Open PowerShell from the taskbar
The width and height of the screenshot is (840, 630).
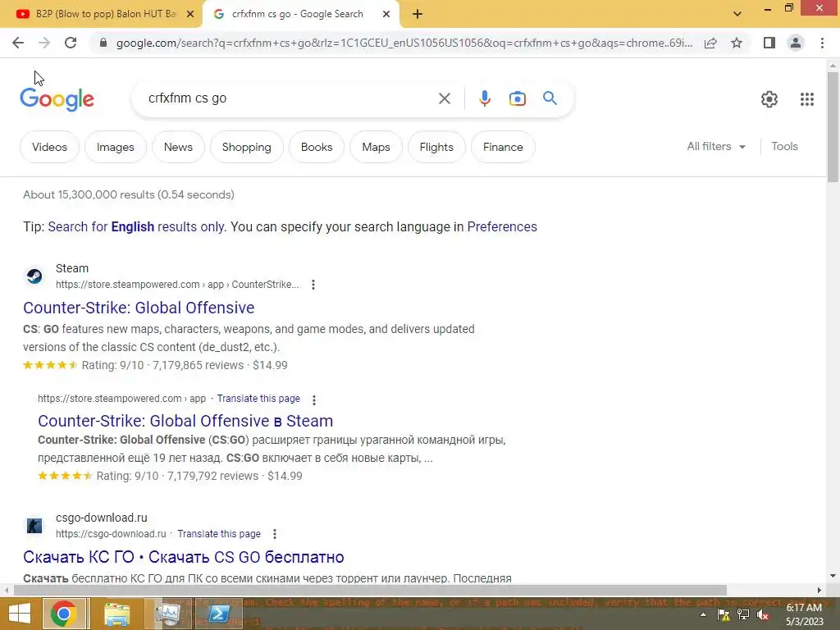218,614
